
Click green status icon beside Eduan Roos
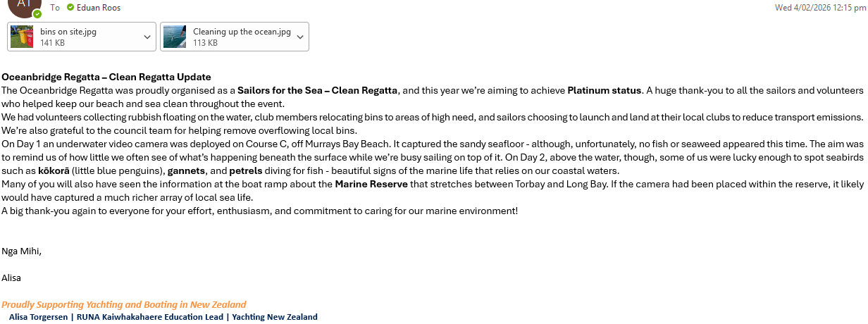click(x=70, y=7)
